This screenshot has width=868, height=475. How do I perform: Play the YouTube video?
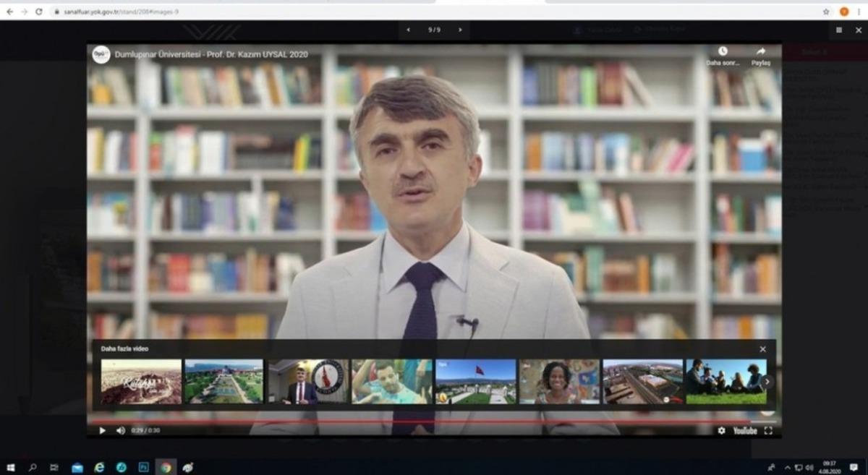[102, 430]
